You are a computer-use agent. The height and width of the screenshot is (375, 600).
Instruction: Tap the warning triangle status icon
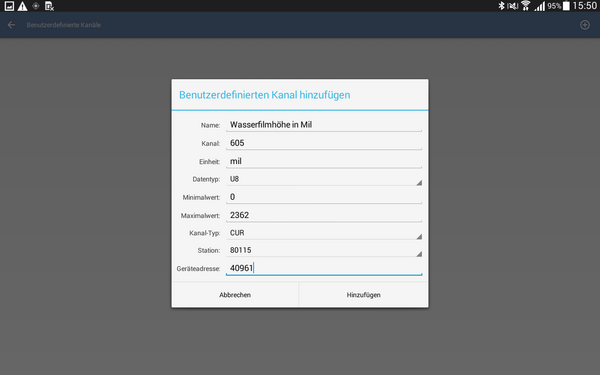23,6
